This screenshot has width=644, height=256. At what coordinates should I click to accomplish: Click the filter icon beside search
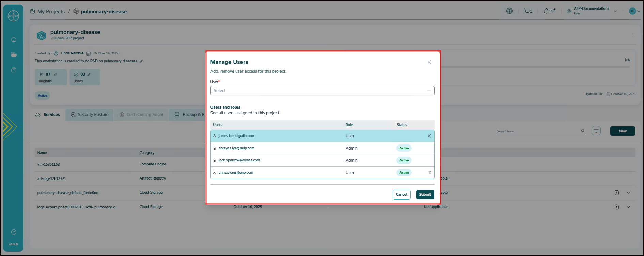click(x=596, y=131)
